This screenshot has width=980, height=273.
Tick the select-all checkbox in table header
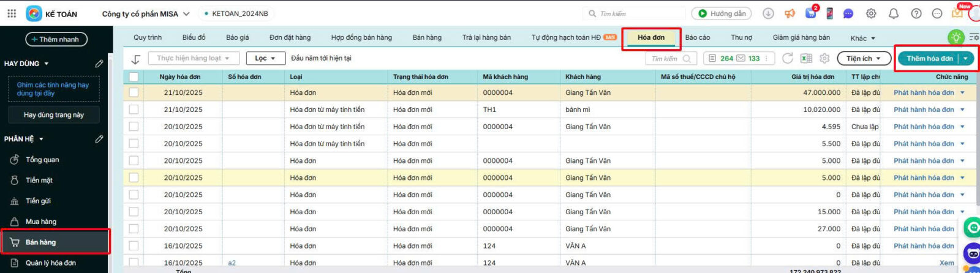click(x=134, y=77)
